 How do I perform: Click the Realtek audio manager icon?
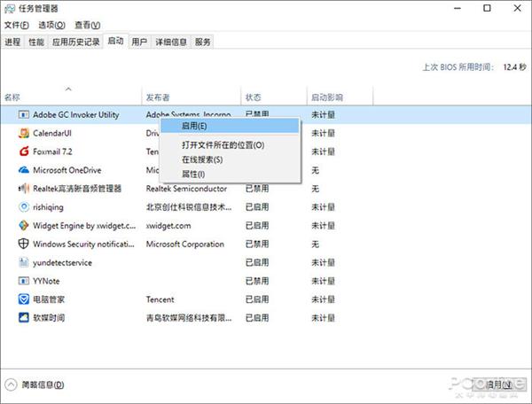[x=23, y=189]
